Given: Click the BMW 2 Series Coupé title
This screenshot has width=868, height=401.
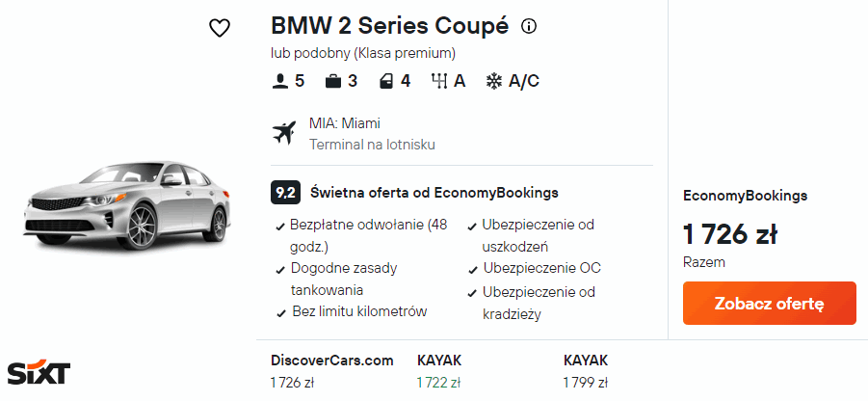Looking at the screenshot, I should pyautogui.click(x=389, y=27).
